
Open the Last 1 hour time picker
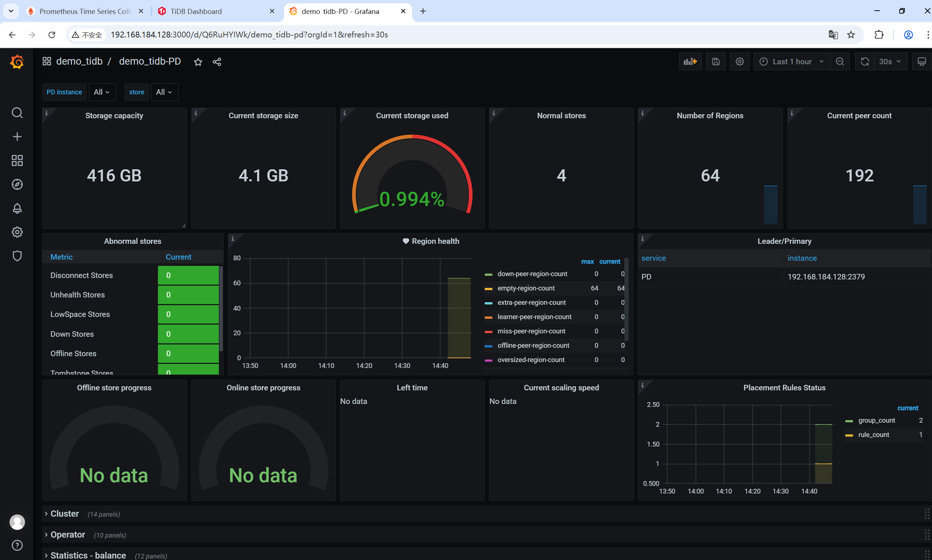click(x=791, y=62)
